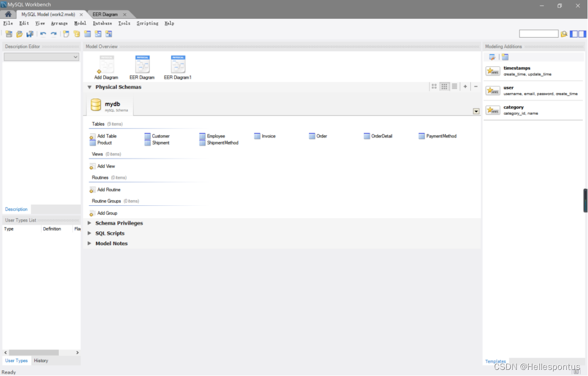Select the timestamps template icon
588x376 pixels.
[x=493, y=71]
